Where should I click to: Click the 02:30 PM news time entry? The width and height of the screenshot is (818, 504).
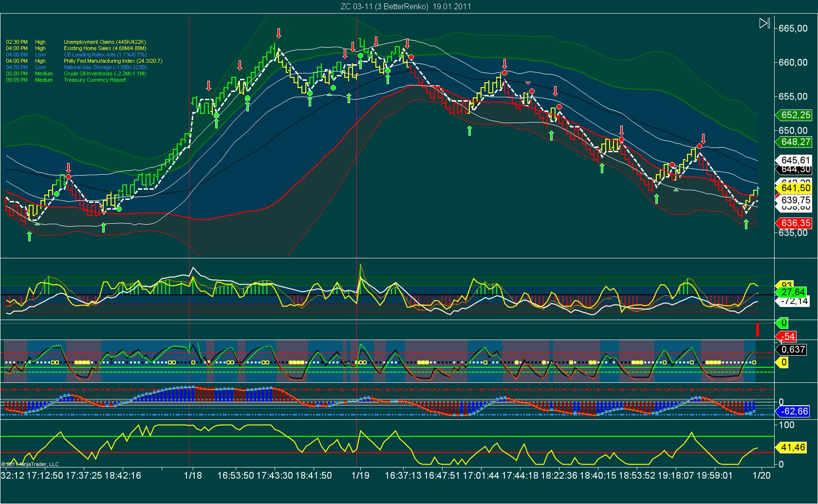(17, 42)
